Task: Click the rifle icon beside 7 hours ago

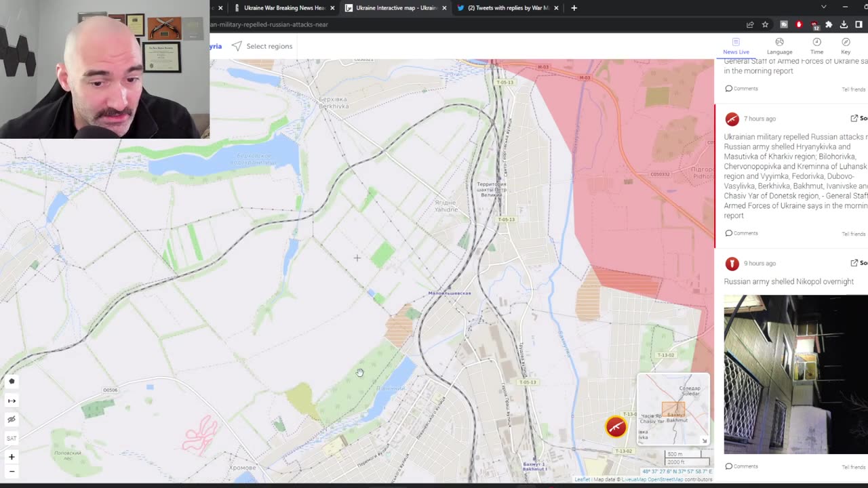Action: pyautogui.click(x=732, y=119)
